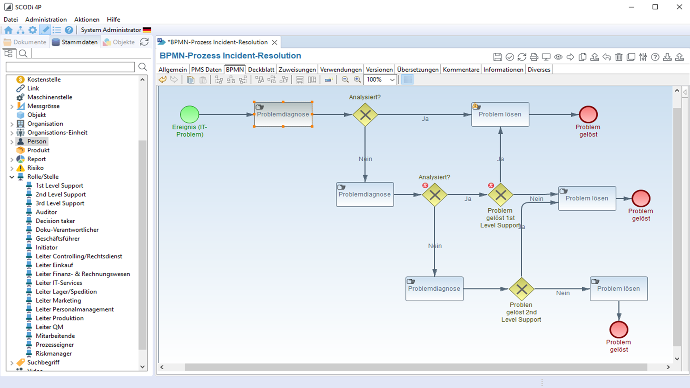Go to the Home icon in toolbar
Screen dimensions: 690x388
pos(8,30)
